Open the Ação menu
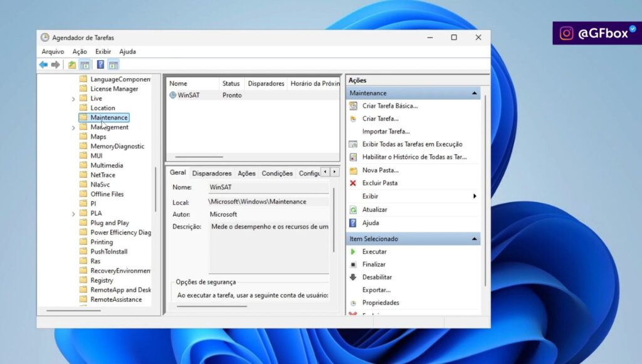The width and height of the screenshot is (642, 364). pos(80,51)
